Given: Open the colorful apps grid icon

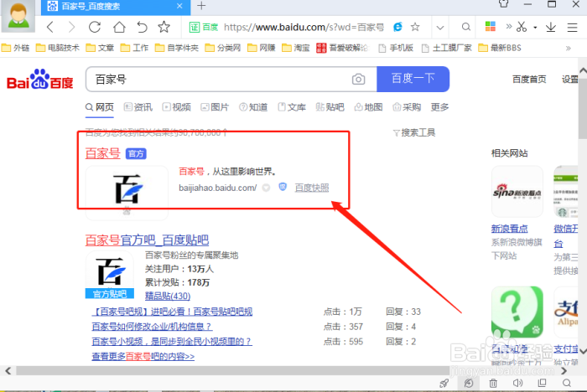Looking at the screenshot, I should point(490,27).
